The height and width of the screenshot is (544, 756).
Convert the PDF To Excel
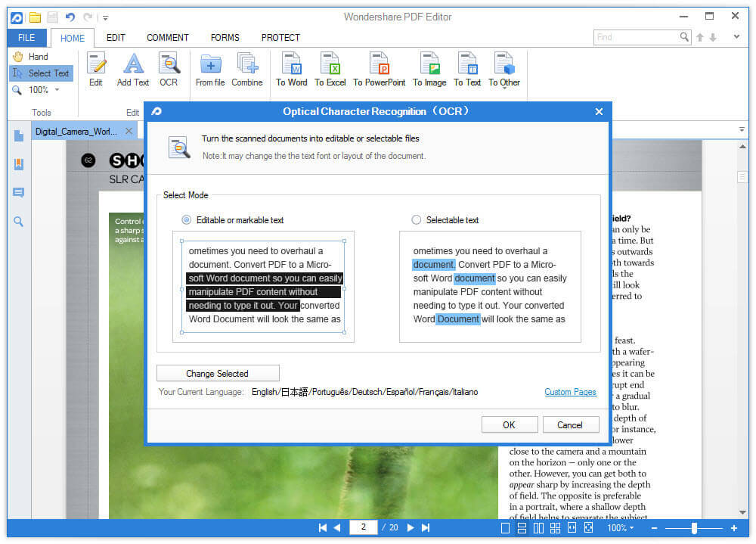(x=330, y=70)
